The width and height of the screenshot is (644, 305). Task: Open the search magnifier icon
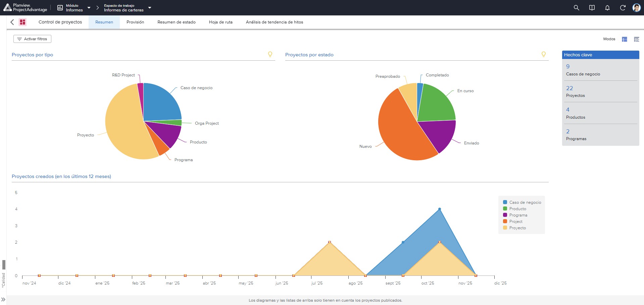click(576, 8)
